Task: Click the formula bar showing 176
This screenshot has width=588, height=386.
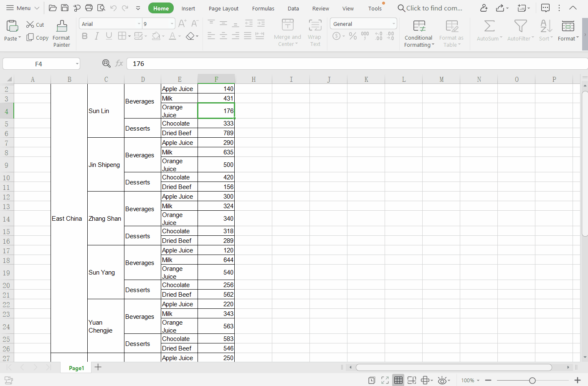Action: [x=357, y=63]
